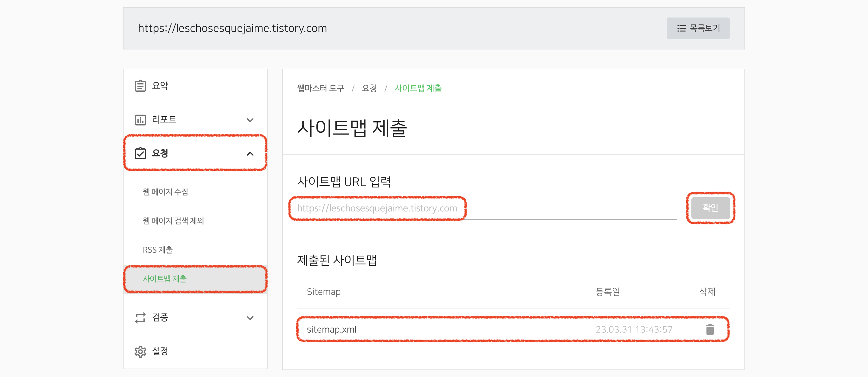
Task: Collapse the 요청 menu chevron
Action: click(x=250, y=154)
